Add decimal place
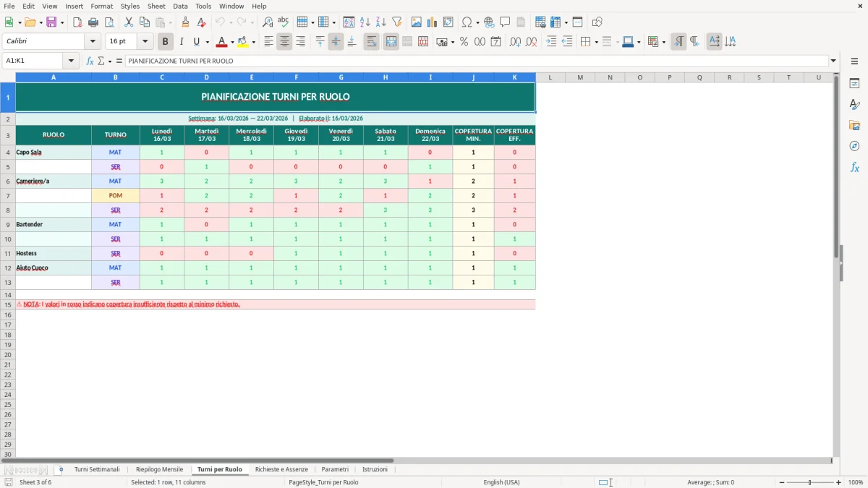The image size is (868, 488). [x=515, y=42]
